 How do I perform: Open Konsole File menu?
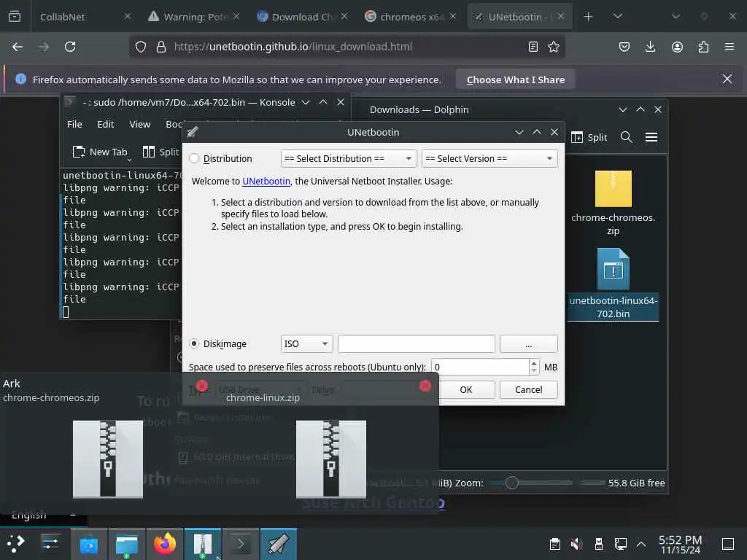pyautogui.click(x=74, y=124)
